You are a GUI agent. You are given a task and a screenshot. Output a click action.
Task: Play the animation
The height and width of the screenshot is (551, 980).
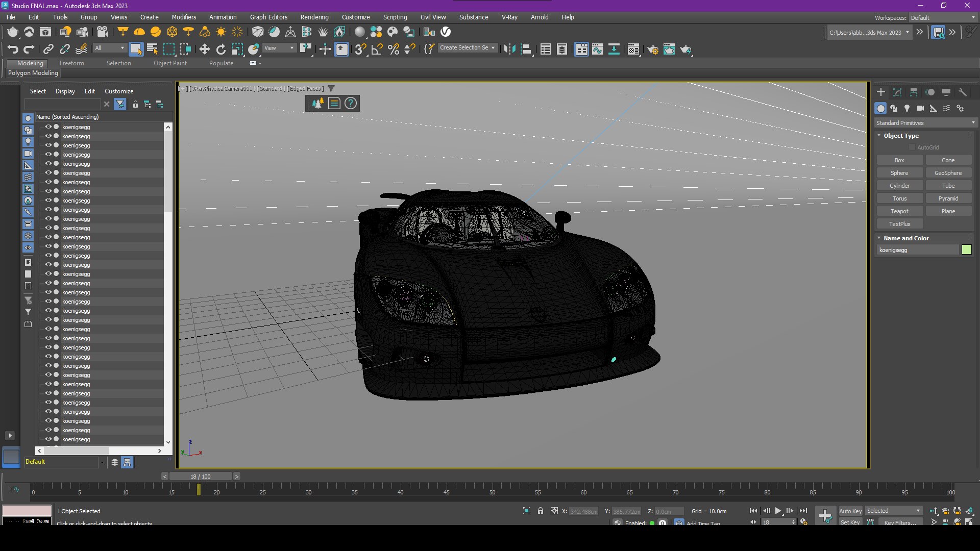point(778,511)
